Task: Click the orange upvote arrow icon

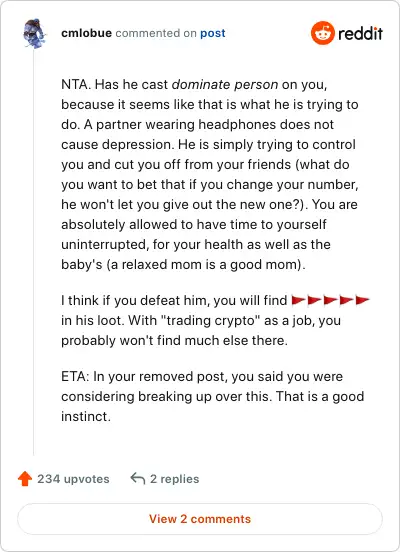Action: pyautogui.click(x=25, y=479)
